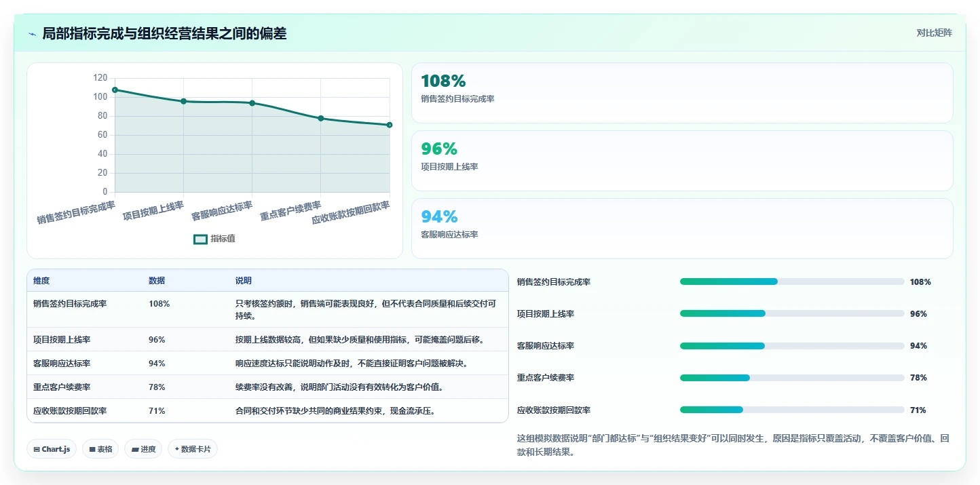
Task: Click the chart data point for 客服响应达标率
Action: click(x=252, y=103)
